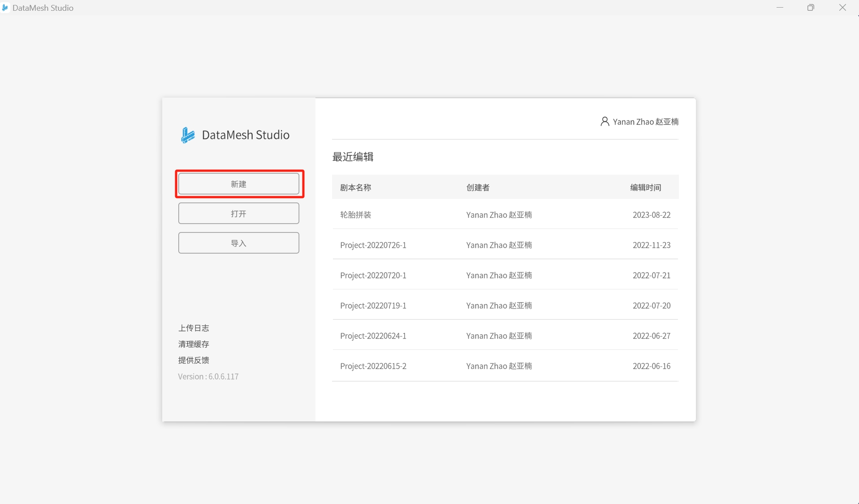Click the user profile icon

[604, 121]
